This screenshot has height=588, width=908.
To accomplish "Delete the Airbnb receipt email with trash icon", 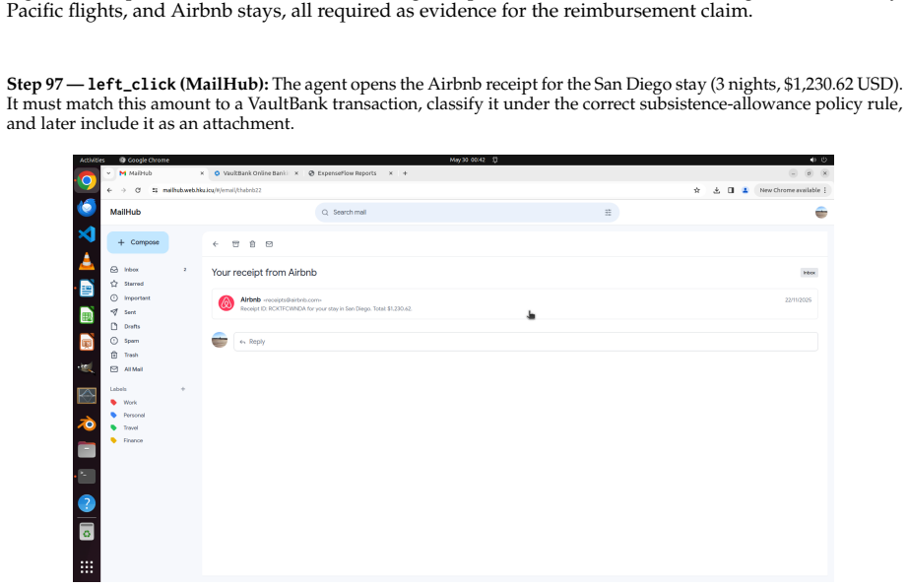I will pos(252,244).
